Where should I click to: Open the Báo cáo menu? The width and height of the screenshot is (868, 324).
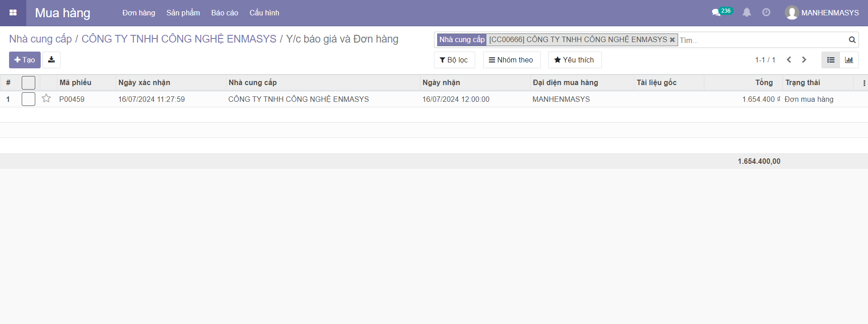(x=224, y=13)
